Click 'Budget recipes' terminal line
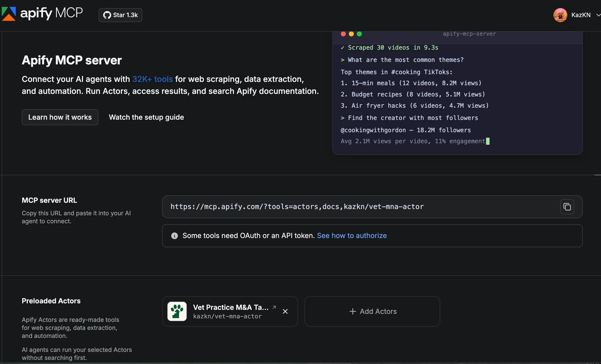Viewport: 601px width, 364px height. (413, 94)
